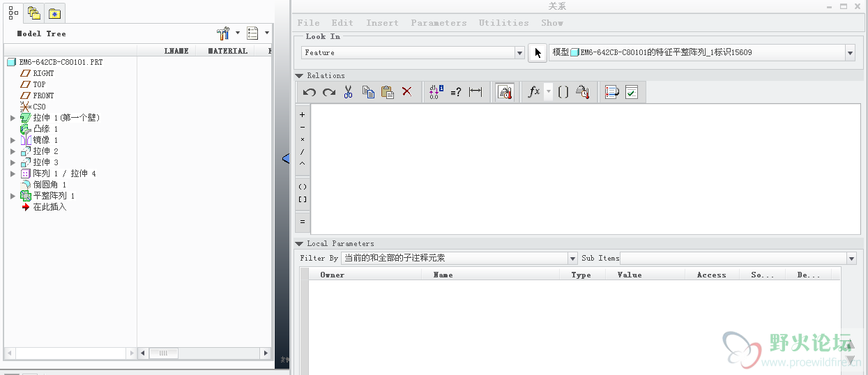Collapse navigator with blue sash arrow
868x375 pixels.
coord(285,160)
